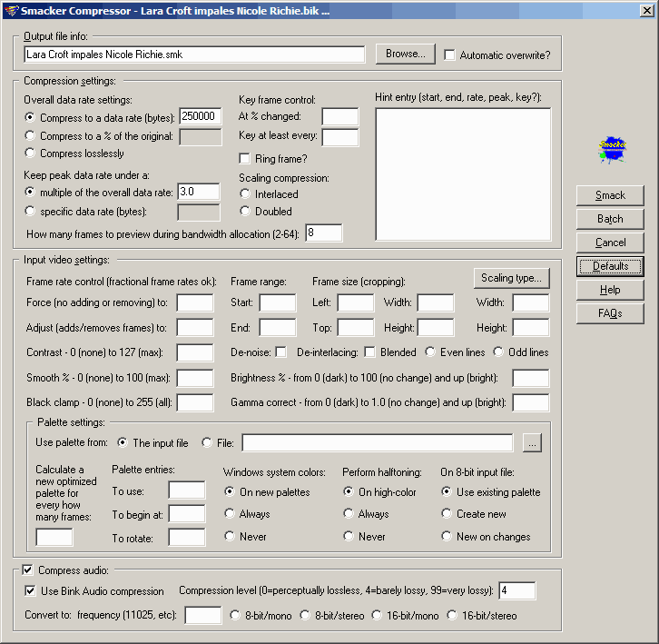Click the Key at least every field
Image resolution: width=659 pixels, height=644 pixels.
coord(340,137)
